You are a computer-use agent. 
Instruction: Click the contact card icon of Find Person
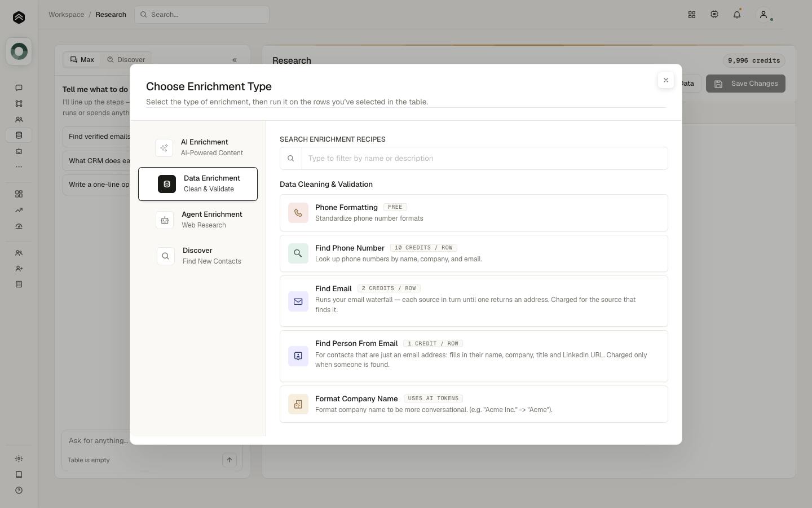point(298,356)
